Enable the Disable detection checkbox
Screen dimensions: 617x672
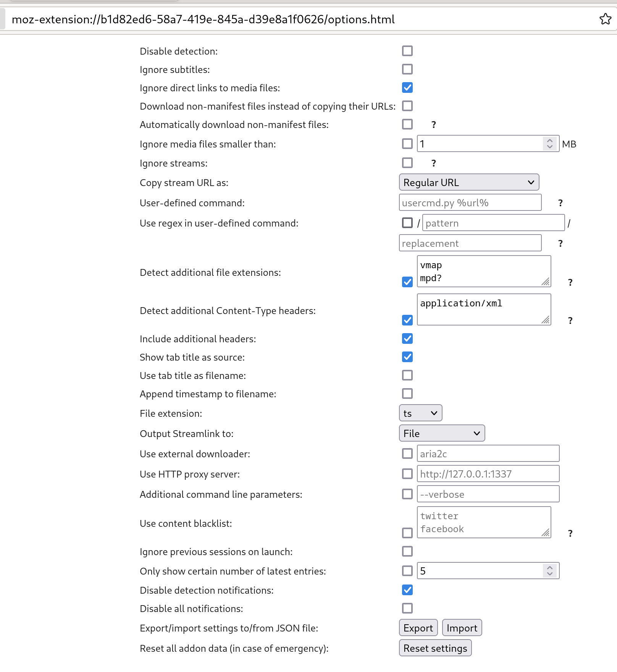point(407,51)
